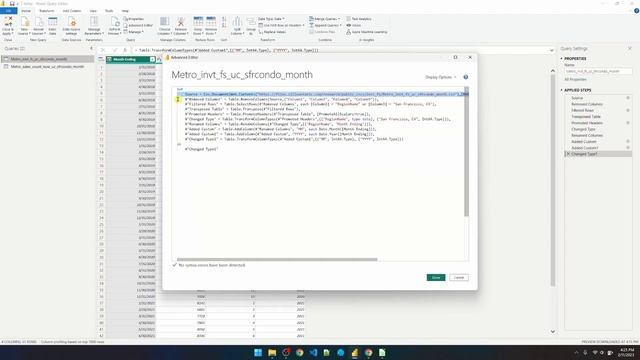Open settings gear for Promoted Headers step
640x360 pixels.
click(628, 123)
